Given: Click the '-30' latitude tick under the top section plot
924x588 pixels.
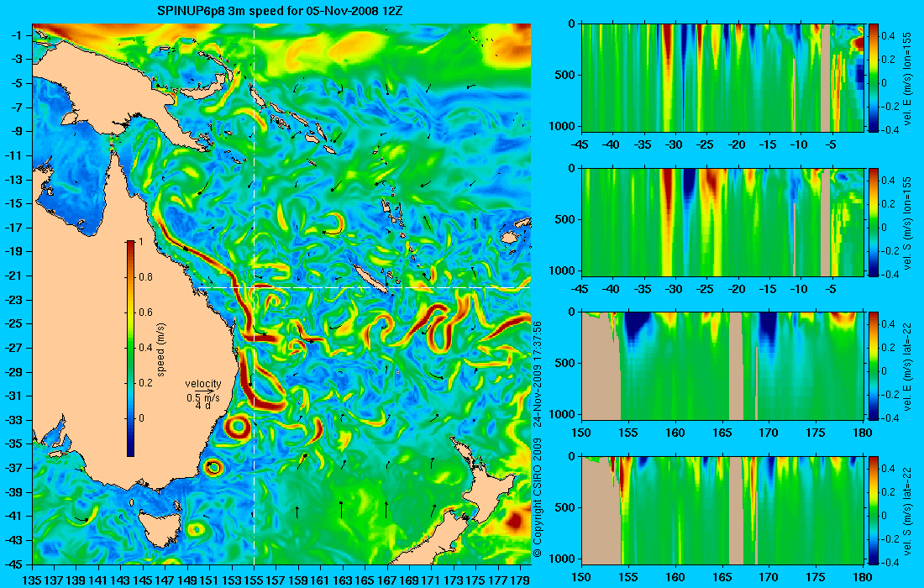Looking at the screenshot, I should (675, 145).
